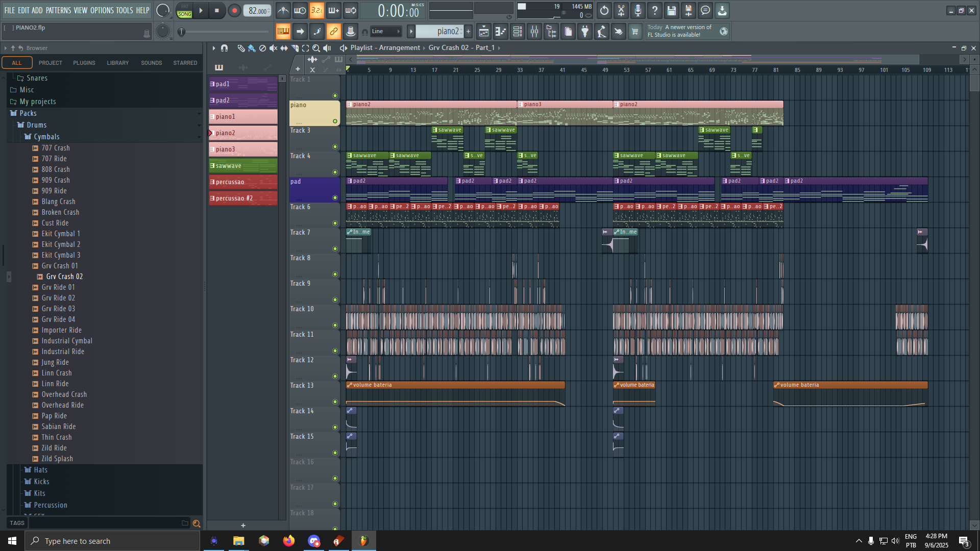Open the PATTERNS menu
The height and width of the screenshot is (551, 980).
pos(58,10)
